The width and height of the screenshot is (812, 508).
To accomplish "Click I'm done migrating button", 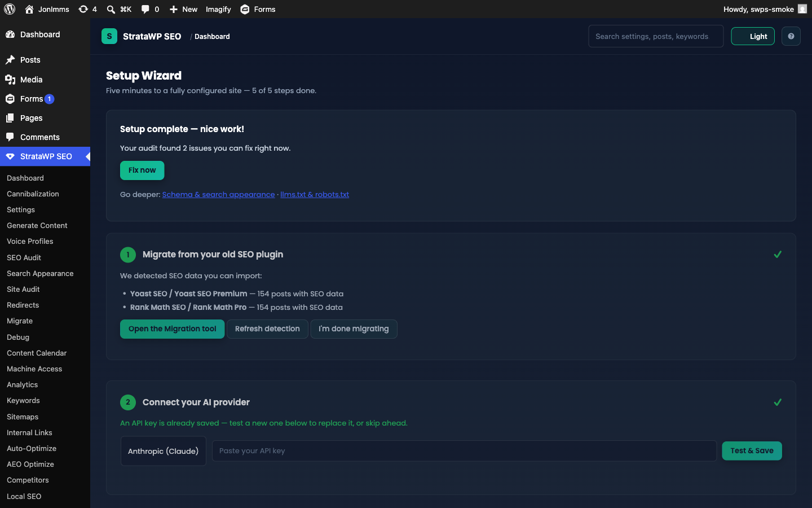I will click(354, 329).
